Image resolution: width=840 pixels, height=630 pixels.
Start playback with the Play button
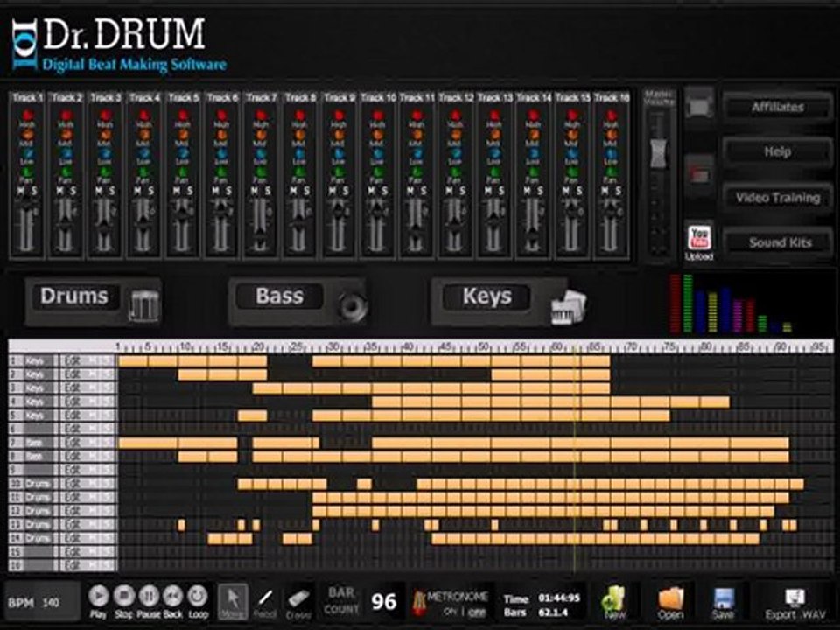coord(99,596)
